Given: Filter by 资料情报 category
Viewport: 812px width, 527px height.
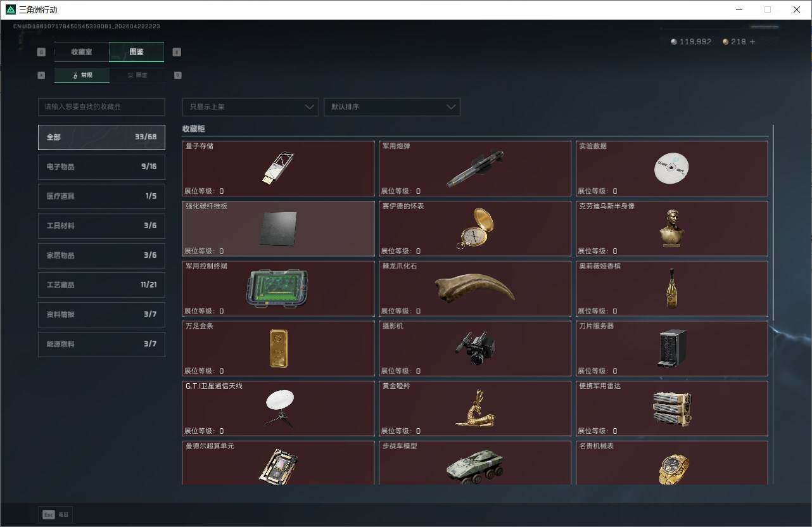Looking at the screenshot, I should click(x=101, y=315).
